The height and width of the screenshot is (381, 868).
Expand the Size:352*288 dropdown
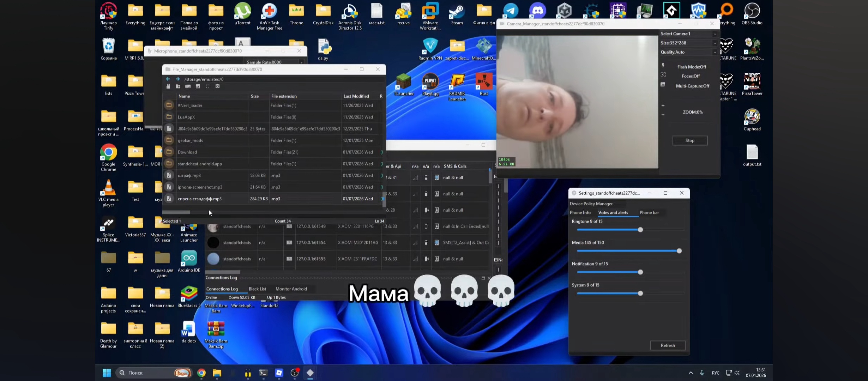coord(715,43)
